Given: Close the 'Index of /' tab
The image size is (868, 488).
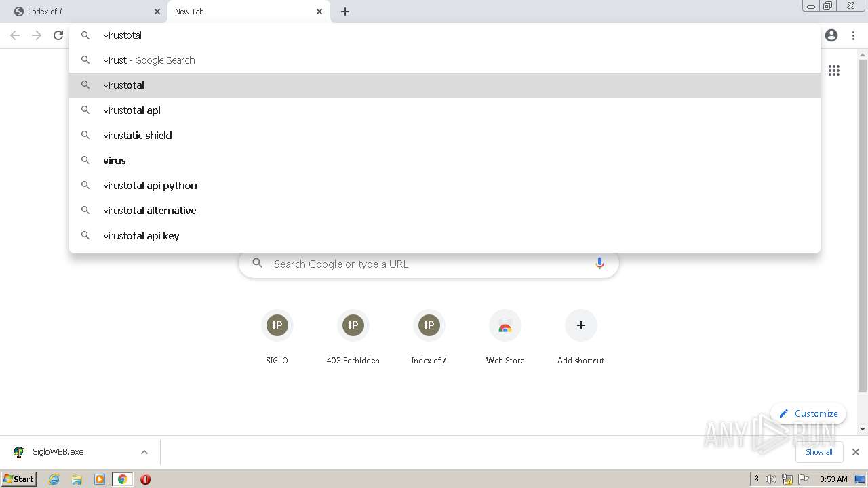Looking at the screenshot, I should pyautogui.click(x=157, y=12).
